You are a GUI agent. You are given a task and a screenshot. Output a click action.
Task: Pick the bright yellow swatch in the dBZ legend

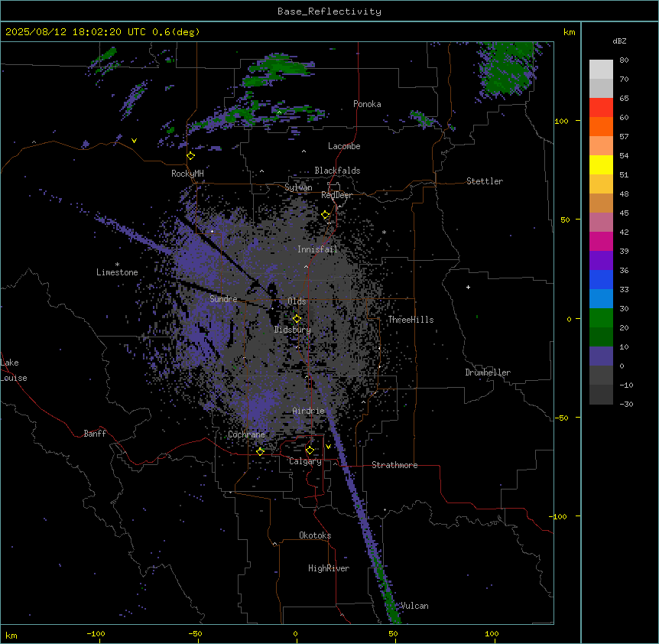pyautogui.click(x=601, y=164)
